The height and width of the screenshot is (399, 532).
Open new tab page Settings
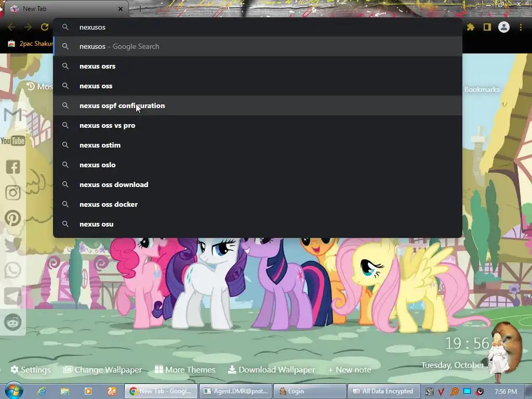point(31,370)
